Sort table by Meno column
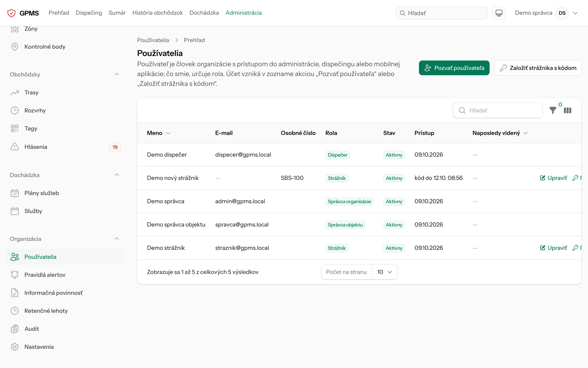This screenshot has height=368, width=588. [x=158, y=133]
